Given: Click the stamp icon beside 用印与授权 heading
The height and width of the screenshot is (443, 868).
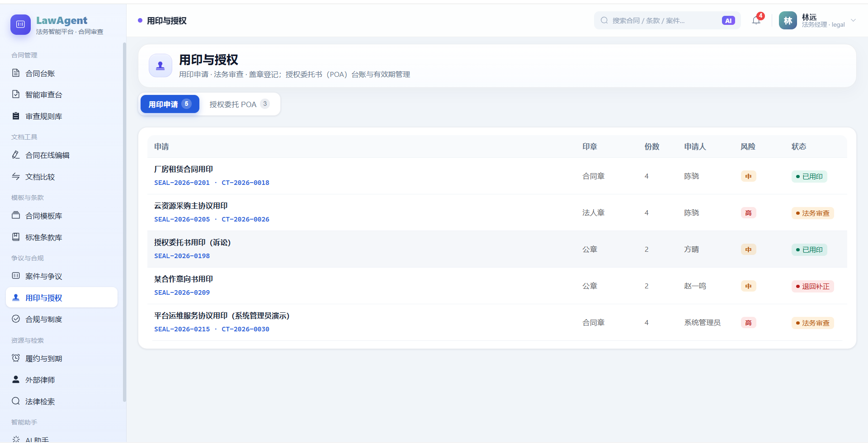Looking at the screenshot, I should pyautogui.click(x=160, y=66).
